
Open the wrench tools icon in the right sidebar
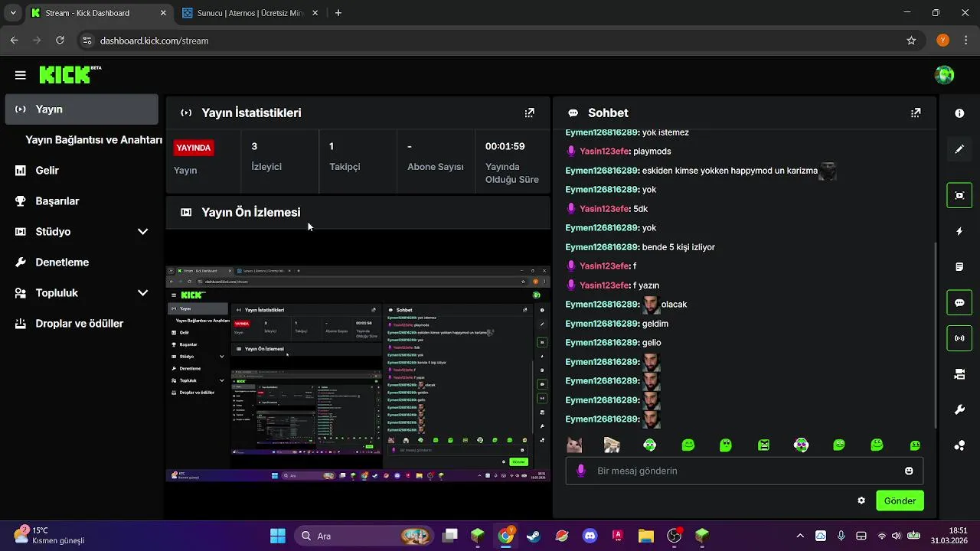coord(959,410)
